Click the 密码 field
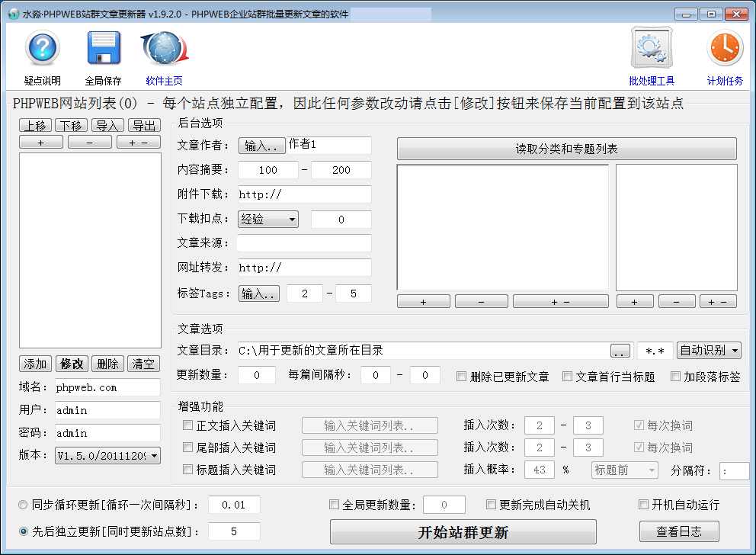The height and width of the screenshot is (555, 756). coord(107,432)
